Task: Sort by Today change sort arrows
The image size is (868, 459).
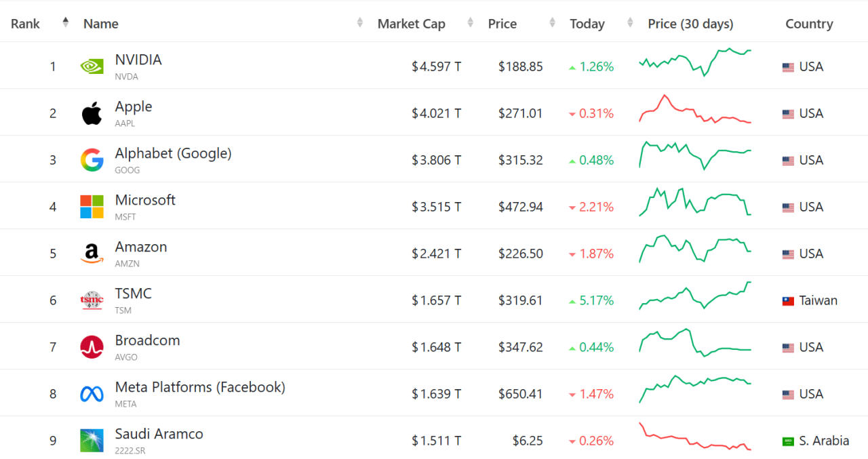Action: tap(631, 24)
